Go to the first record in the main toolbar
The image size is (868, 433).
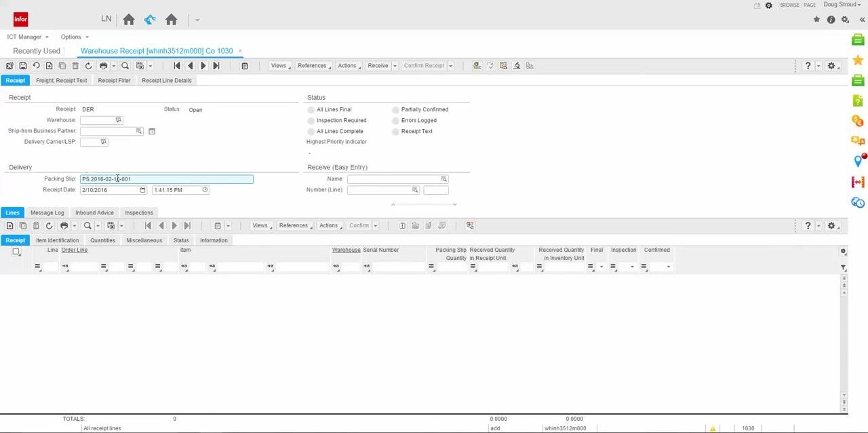pyautogui.click(x=177, y=66)
